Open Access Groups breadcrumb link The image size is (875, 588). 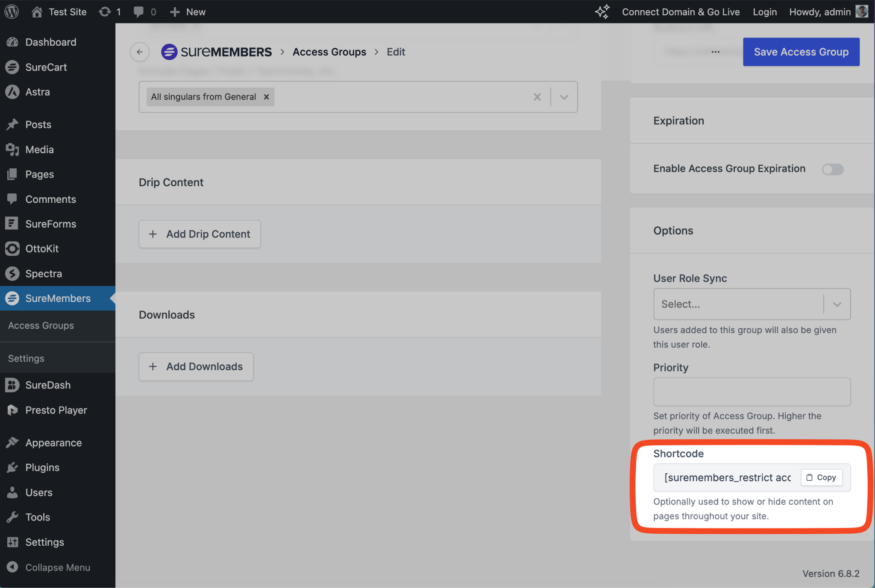pyautogui.click(x=329, y=52)
